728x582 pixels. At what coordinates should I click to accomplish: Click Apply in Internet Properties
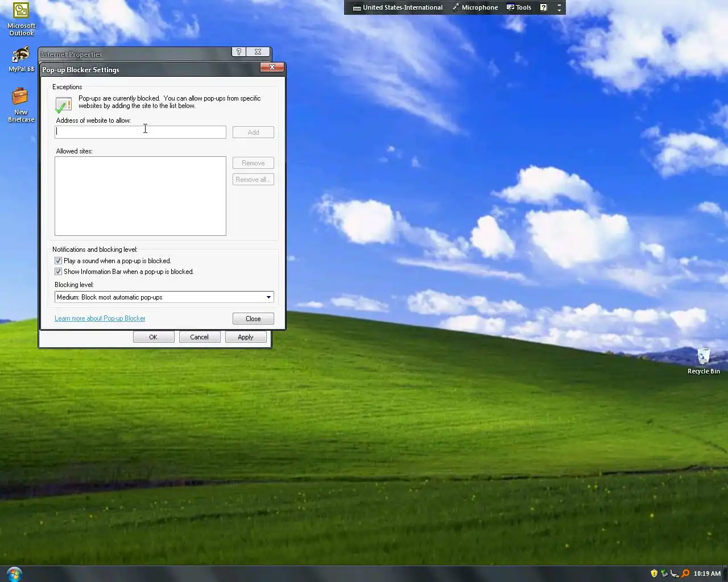pos(246,337)
